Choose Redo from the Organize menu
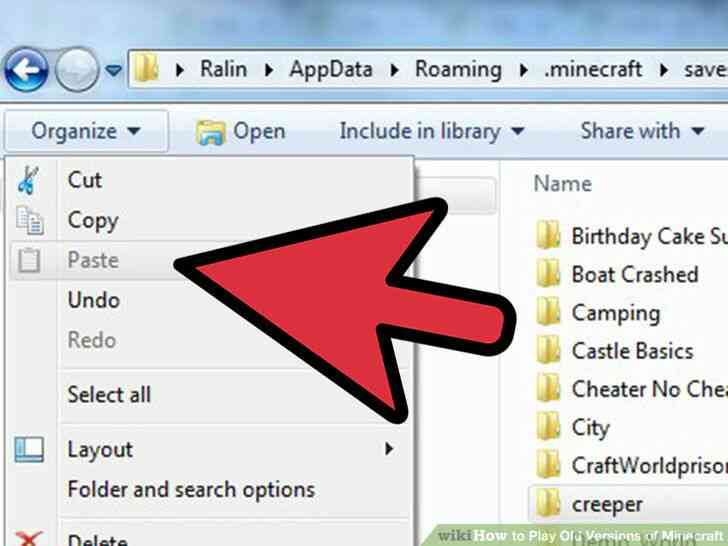 tap(92, 340)
